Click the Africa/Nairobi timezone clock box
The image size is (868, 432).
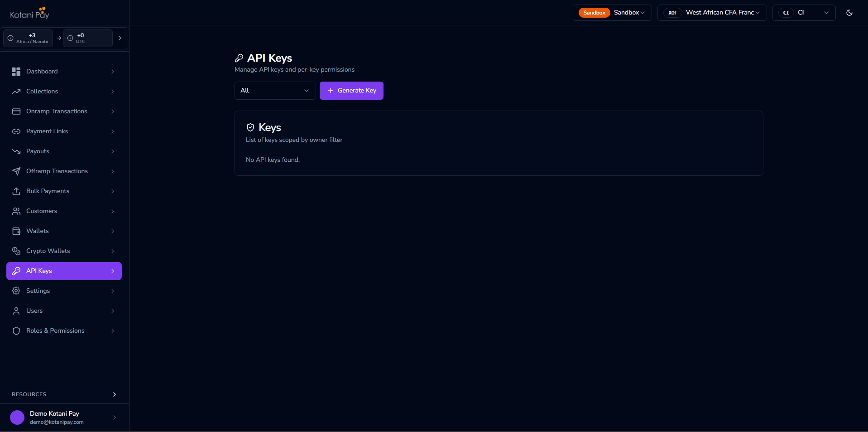point(28,38)
